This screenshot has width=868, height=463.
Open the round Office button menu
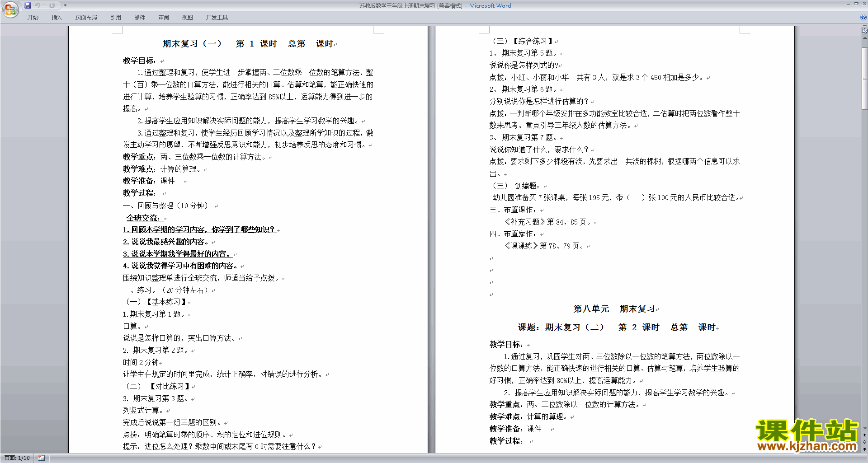click(10, 9)
